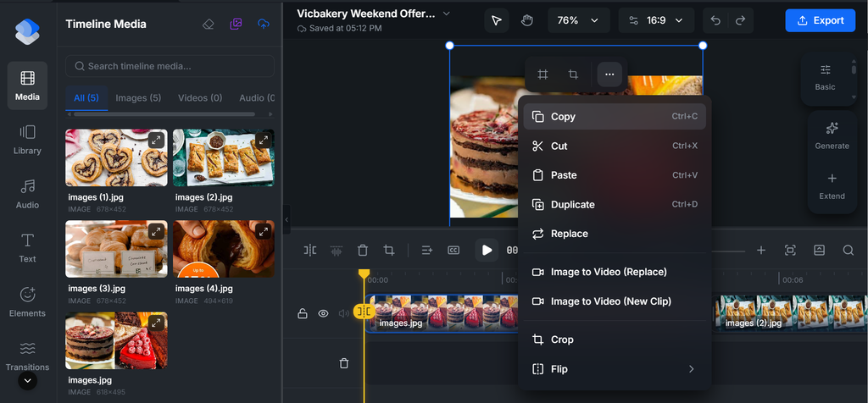The height and width of the screenshot is (403, 868).
Task: Choose Image to Video (New Clip)
Action: pos(615,301)
